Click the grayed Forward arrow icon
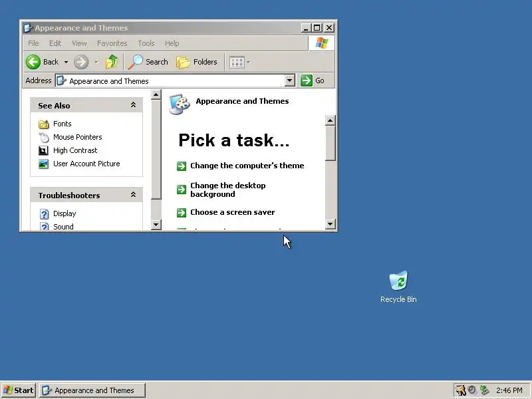532x399 pixels. 81,62
